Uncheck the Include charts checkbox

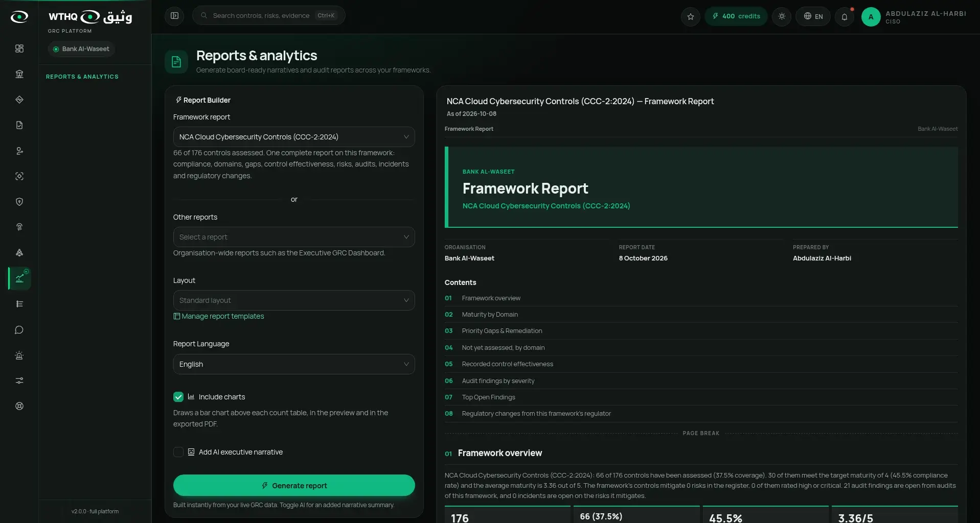pos(178,397)
